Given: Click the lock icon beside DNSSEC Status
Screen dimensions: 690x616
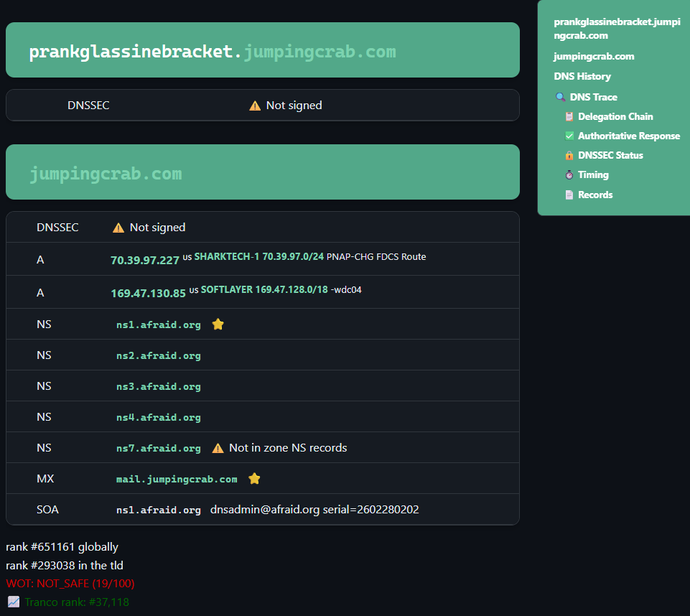Looking at the screenshot, I should tap(569, 155).
